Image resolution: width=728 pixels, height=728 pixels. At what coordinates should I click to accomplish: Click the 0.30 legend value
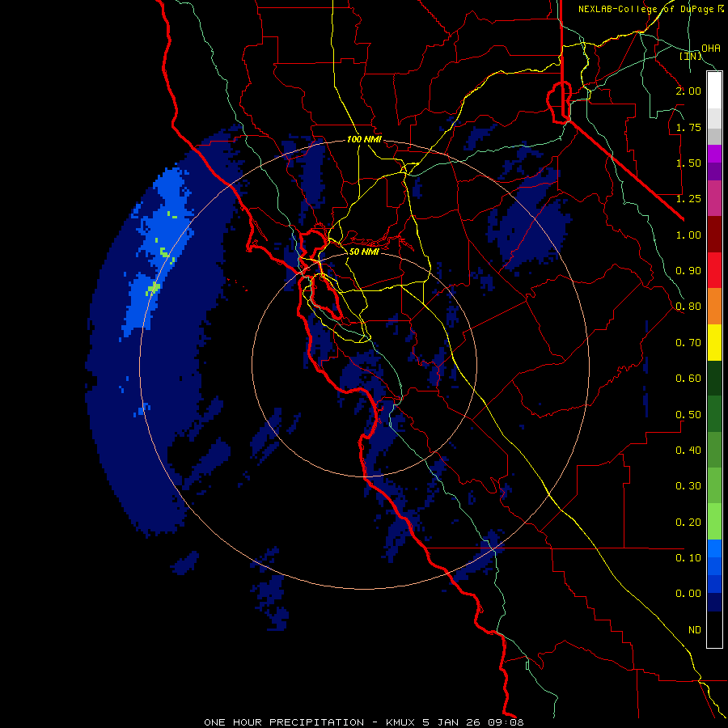(688, 486)
